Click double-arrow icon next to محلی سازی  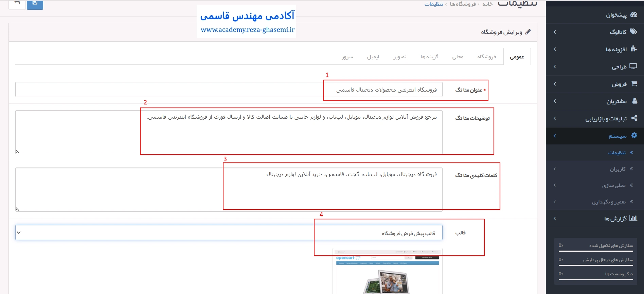pyautogui.click(x=631, y=185)
